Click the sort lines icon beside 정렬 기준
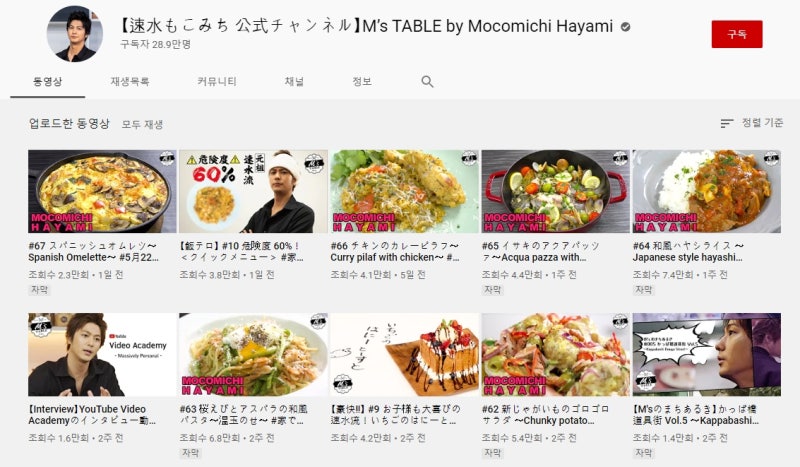800x467 pixels. point(727,124)
